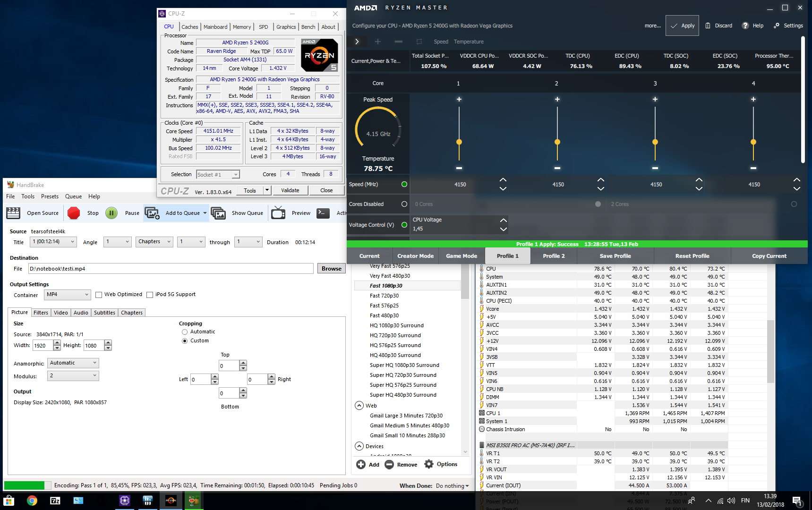The image size is (812, 510).
Task: Open Modulus dropdown
Action: pos(73,376)
